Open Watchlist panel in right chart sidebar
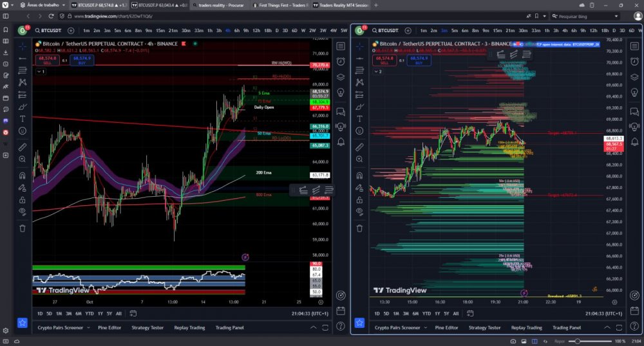 (x=634, y=46)
